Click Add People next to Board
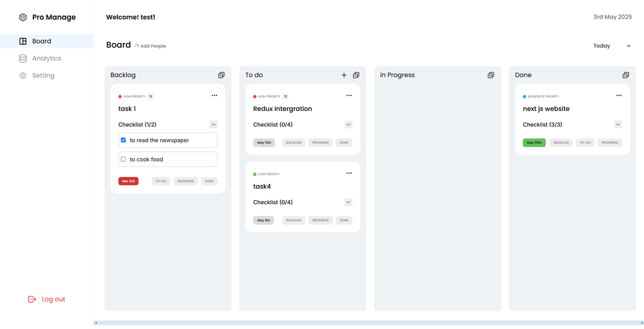The height and width of the screenshot is (329, 644). [x=150, y=46]
